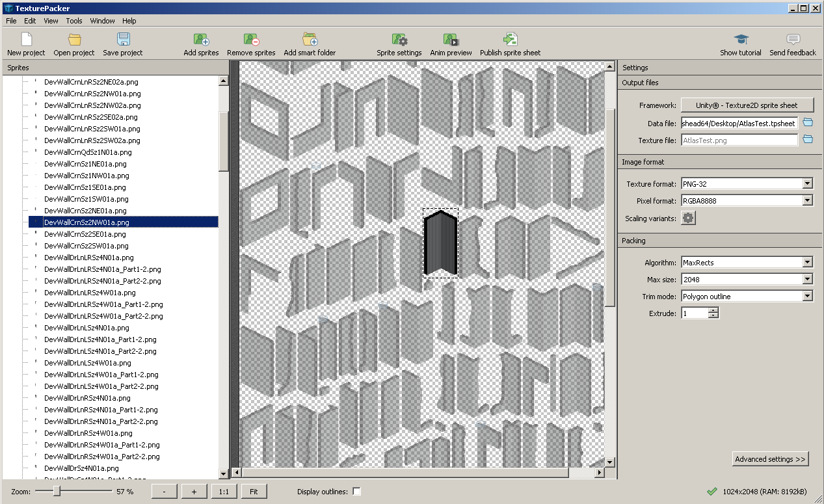Screen dimensions: 824x504
Task: Click the New project icon
Action: click(26, 40)
